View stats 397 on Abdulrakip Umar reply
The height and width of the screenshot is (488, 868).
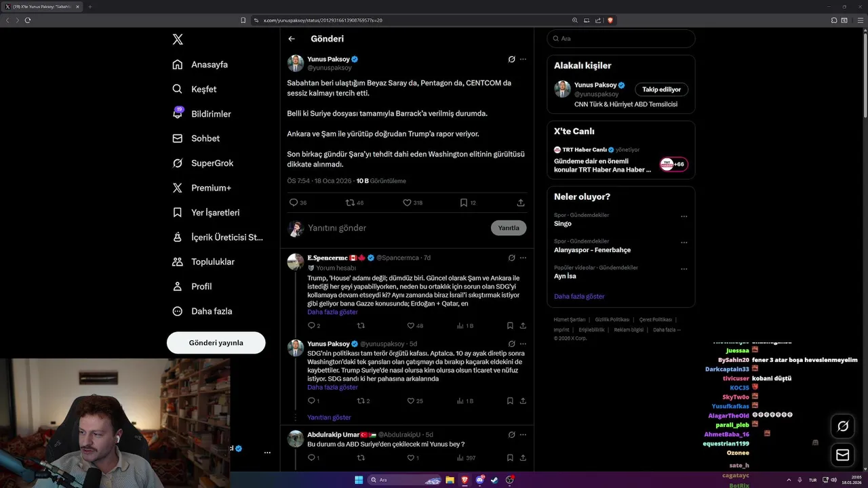pyautogui.click(x=466, y=458)
